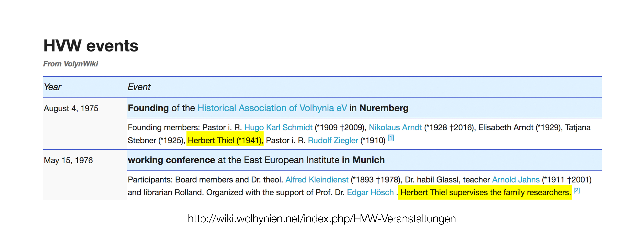Image resolution: width=644 pixels, height=242 pixels.
Task: Click the highlighted Herbert Thiel (*1941) text
Action: click(225, 140)
